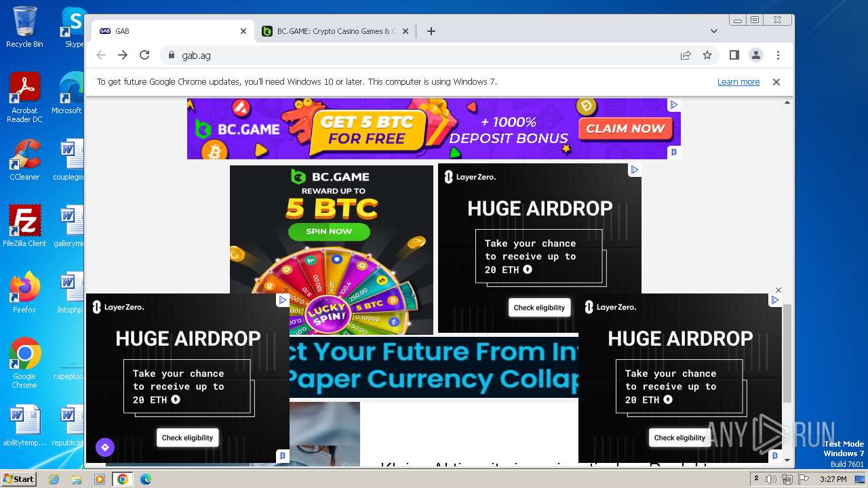Open abilitytemp document on desktop
The height and width of the screenshot is (488, 868).
pyautogui.click(x=24, y=426)
